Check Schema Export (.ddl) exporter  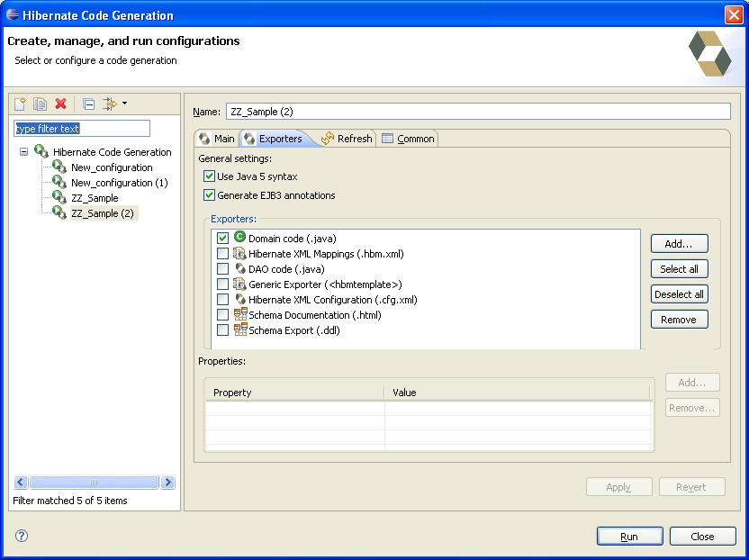(x=222, y=330)
